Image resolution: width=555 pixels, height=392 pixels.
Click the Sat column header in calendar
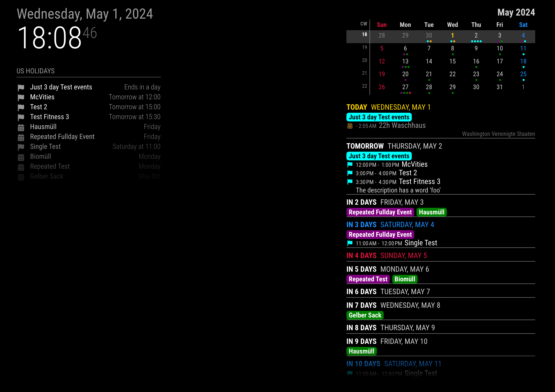523,25
